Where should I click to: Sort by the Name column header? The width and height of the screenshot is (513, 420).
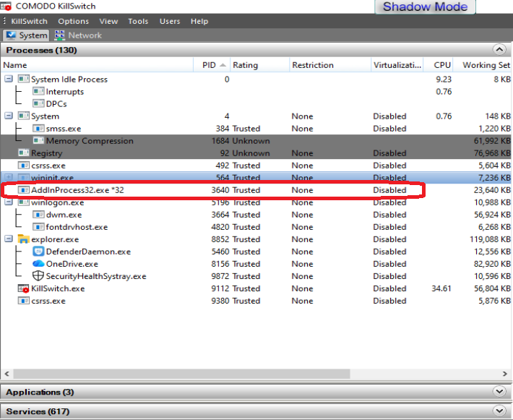click(x=97, y=65)
